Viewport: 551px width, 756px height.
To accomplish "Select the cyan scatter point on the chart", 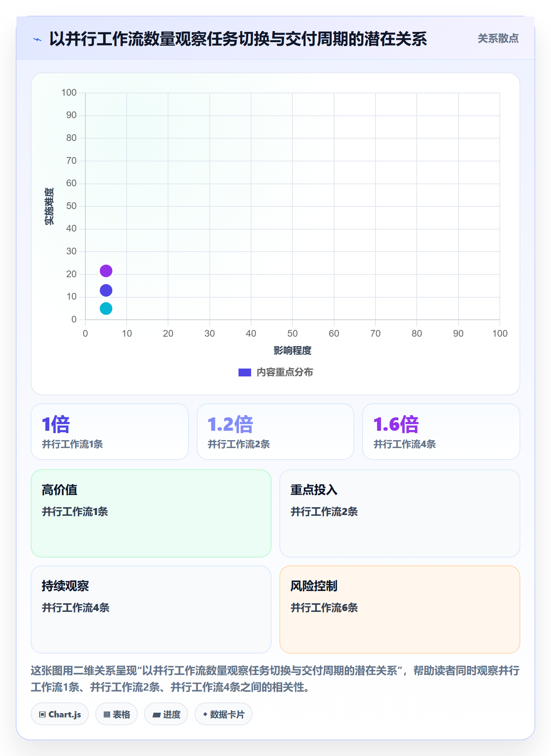I will pyautogui.click(x=106, y=309).
